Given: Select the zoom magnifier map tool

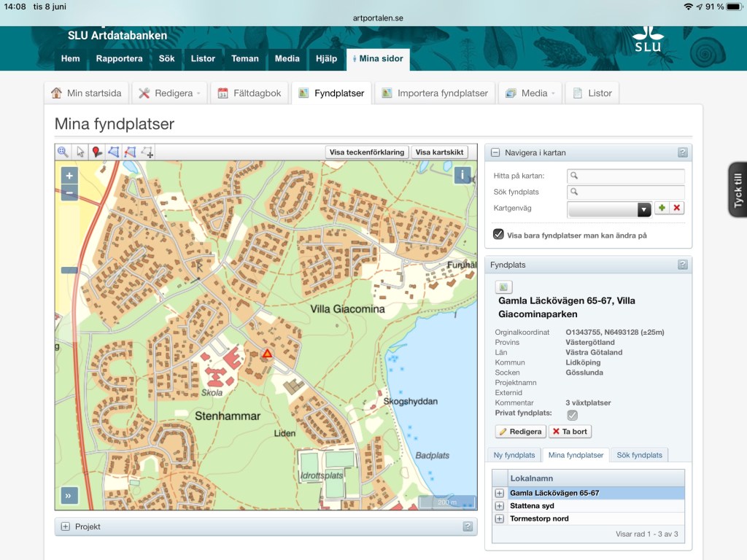Looking at the screenshot, I should tap(63, 152).
